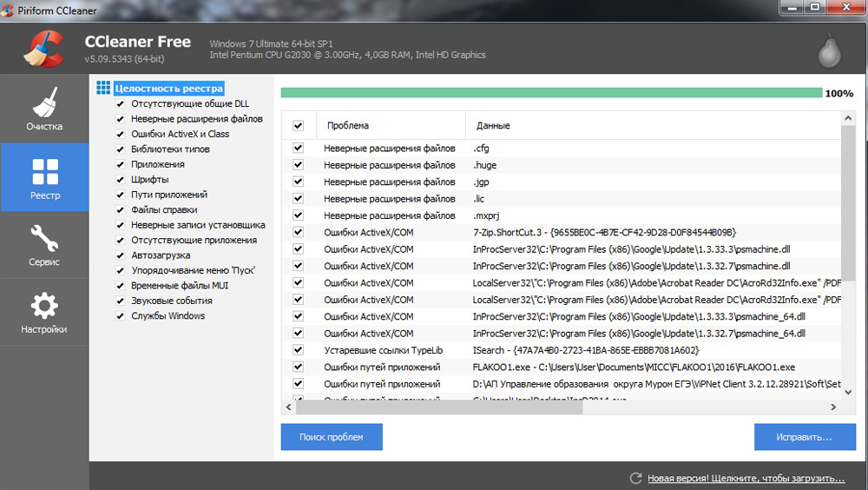
Task: Toggle Службы Windows checkbox
Action: pyautogui.click(x=120, y=316)
